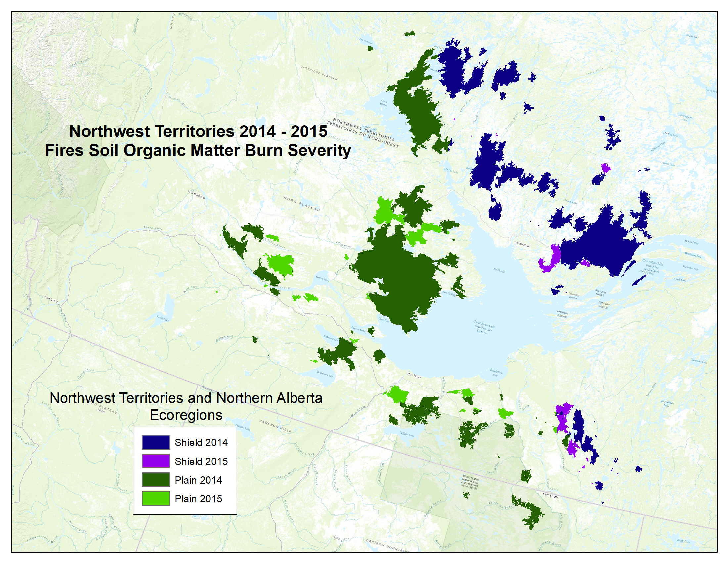The width and height of the screenshot is (728, 563).
Task: Click the Shield 2015 legend label
Action: pyautogui.click(x=201, y=461)
